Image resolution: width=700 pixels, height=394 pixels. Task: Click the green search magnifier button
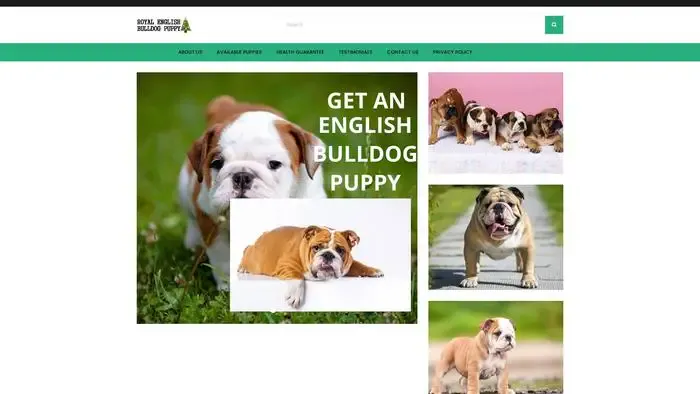[554, 25]
